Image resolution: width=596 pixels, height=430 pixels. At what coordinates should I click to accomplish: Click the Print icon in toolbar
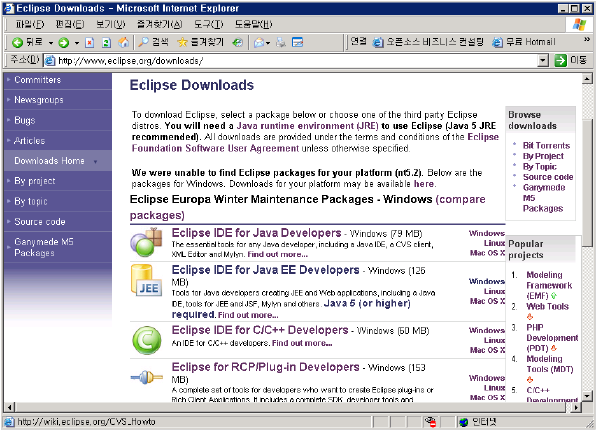pyautogui.click(x=281, y=43)
